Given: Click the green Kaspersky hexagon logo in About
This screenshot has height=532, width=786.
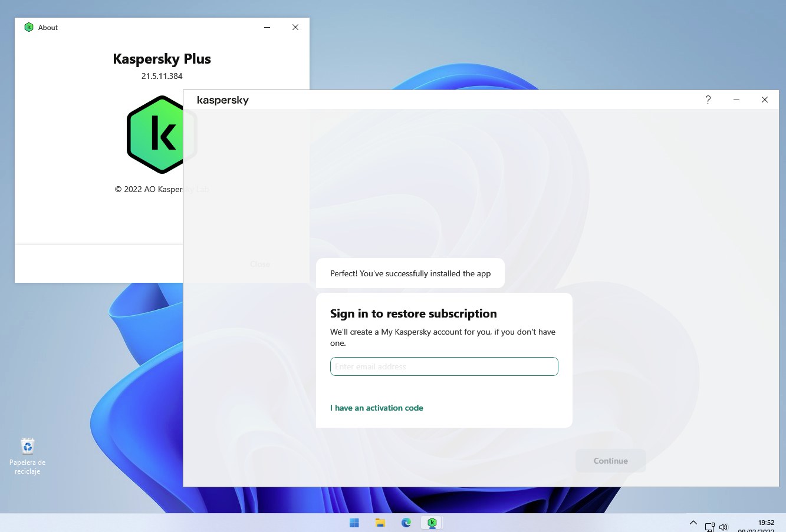Looking at the screenshot, I should coord(155,134).
